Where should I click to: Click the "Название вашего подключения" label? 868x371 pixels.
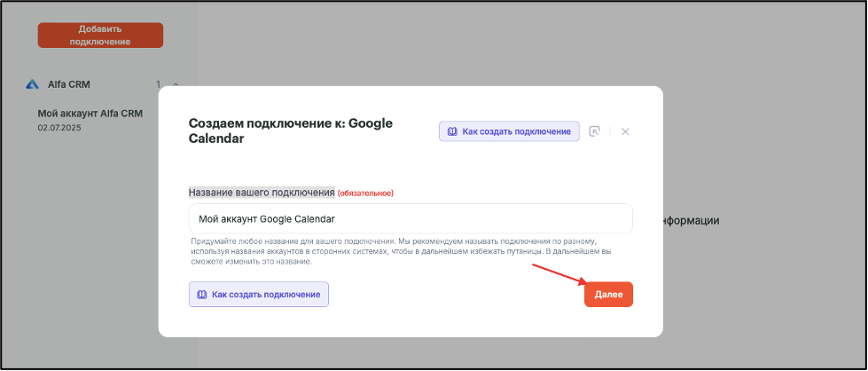tap(262, 193)
